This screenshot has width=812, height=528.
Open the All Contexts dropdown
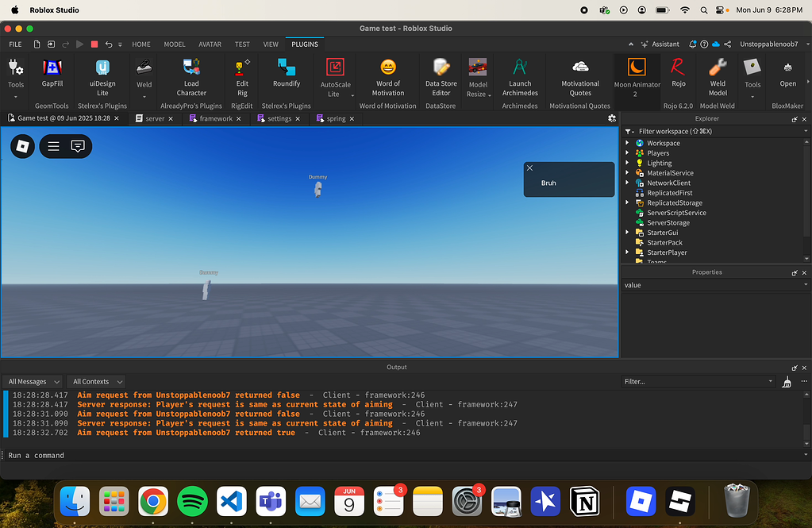click(x=97, y=382)
